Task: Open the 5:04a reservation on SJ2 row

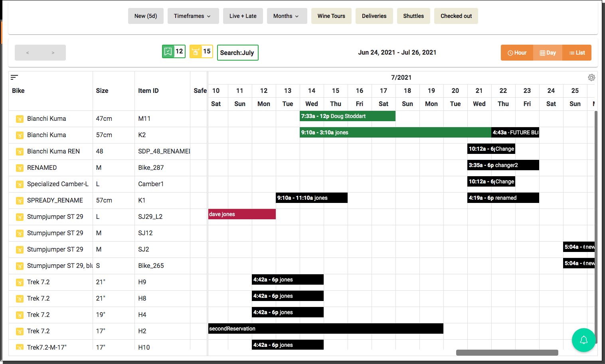Action: coord(579,247)
